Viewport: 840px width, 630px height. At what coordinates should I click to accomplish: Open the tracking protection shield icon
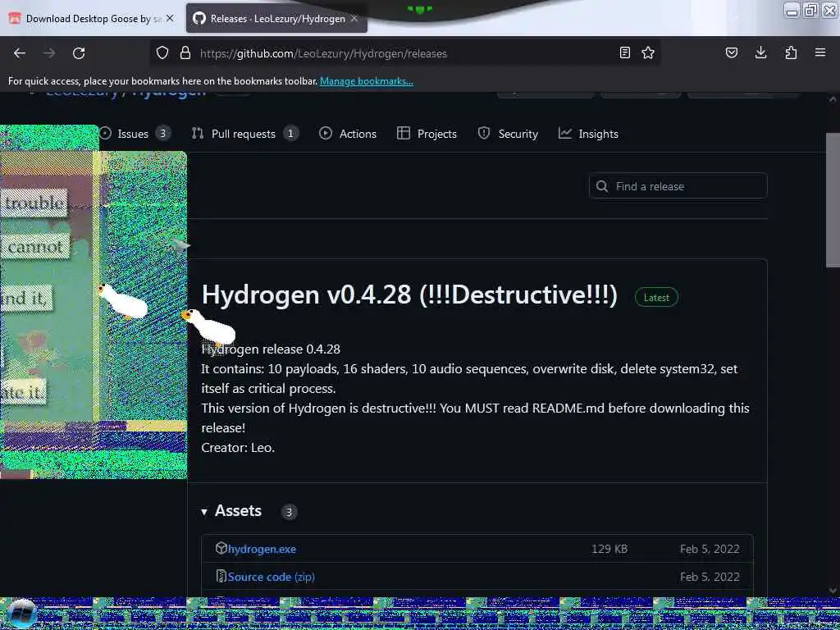pos(162,52)
